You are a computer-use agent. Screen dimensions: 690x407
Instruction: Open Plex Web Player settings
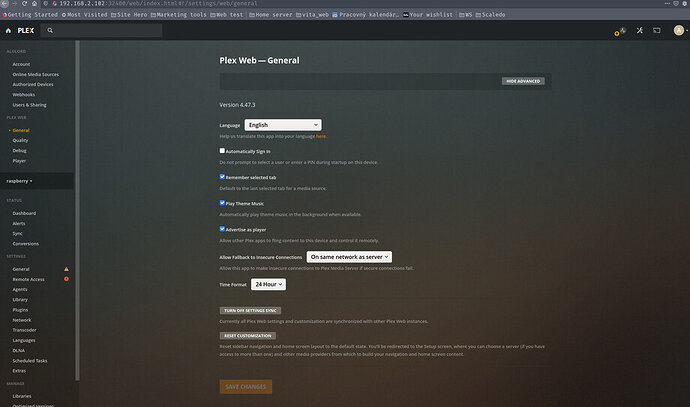tap(19, 161)
